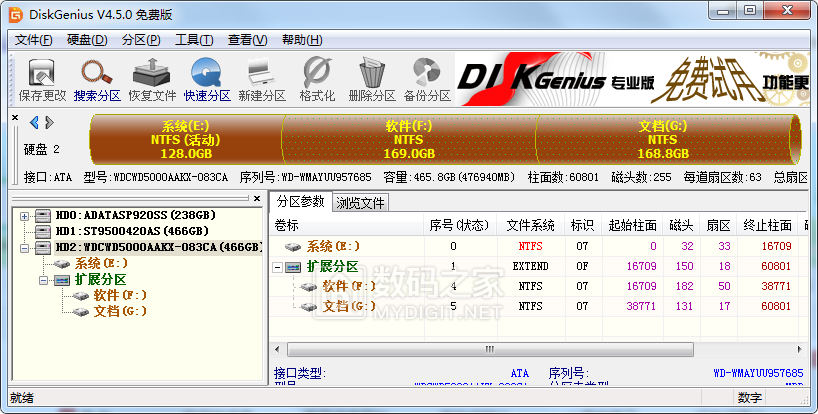The image size is (818, 414).
Task: Click the 文档(G:) 168.8GB partition bar
Action: point(663,139)
